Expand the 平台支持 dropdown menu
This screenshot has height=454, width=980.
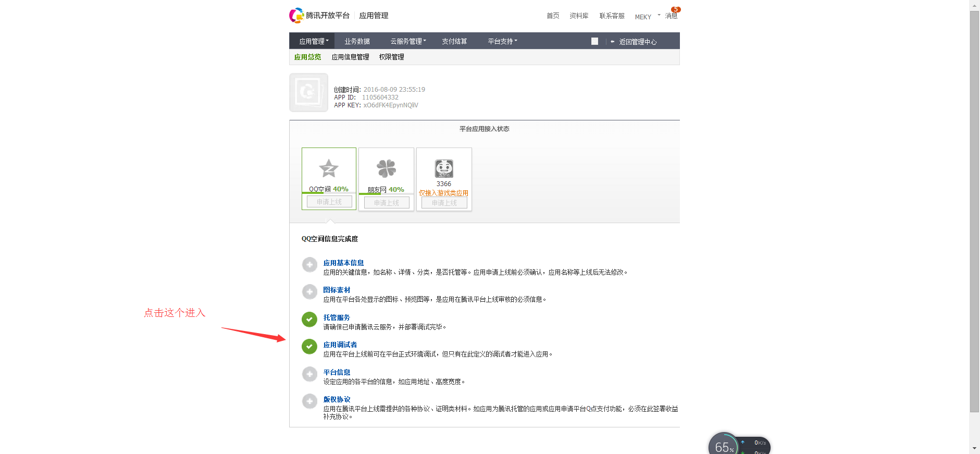(502, 41)
